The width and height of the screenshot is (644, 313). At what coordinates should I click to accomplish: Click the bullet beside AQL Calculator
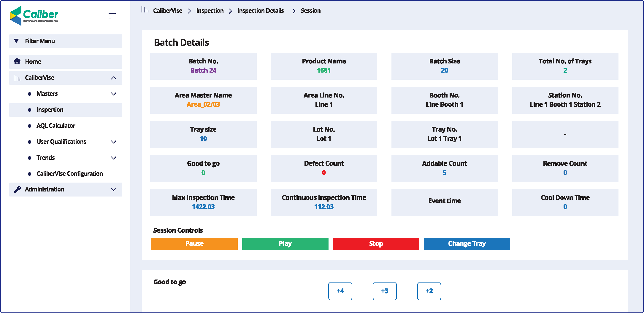[29, 126]
